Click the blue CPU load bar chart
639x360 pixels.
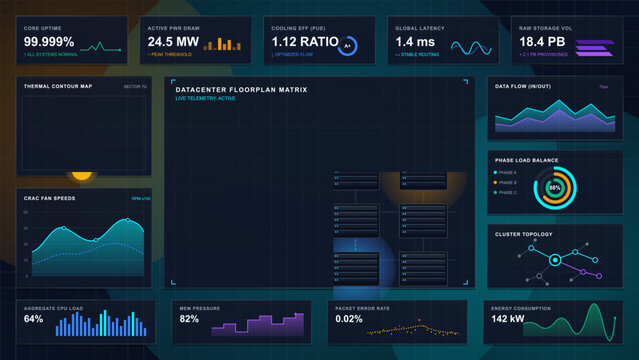point(101,323)
